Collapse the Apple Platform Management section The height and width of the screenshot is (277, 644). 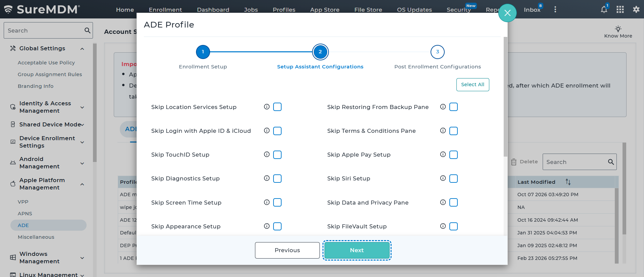[82, 184]
